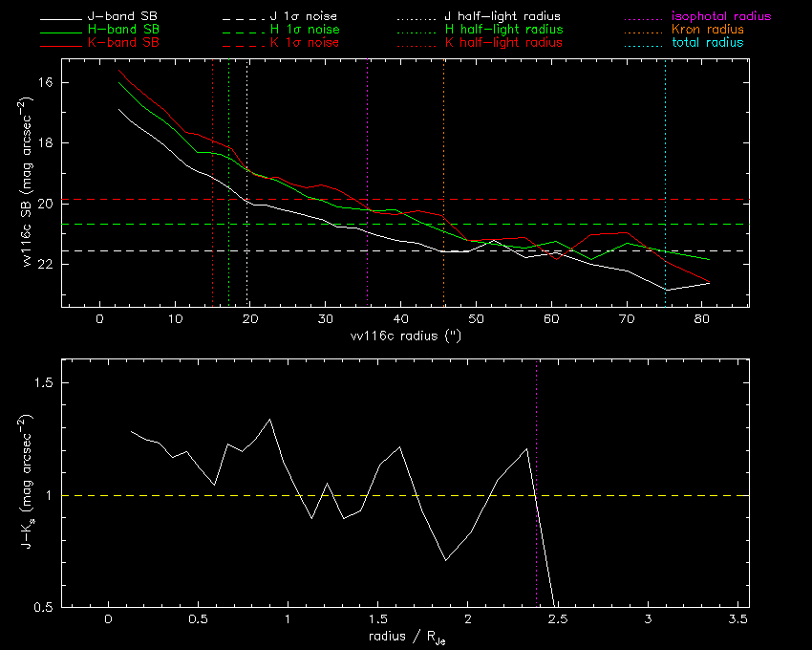Click the J half-light radius legend label

click(503, 17)
